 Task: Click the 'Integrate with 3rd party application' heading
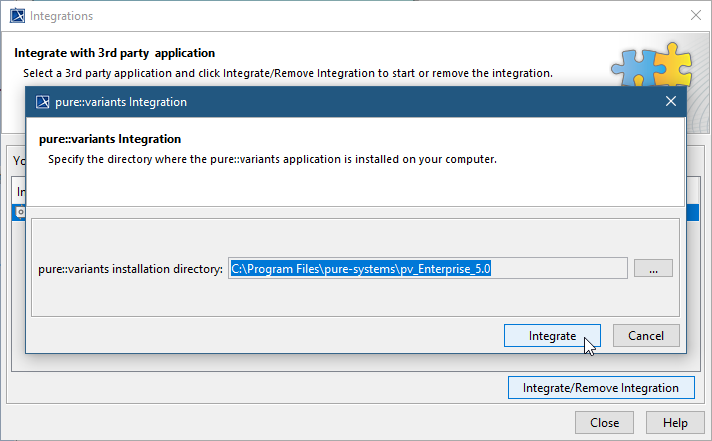click(114, 53)
